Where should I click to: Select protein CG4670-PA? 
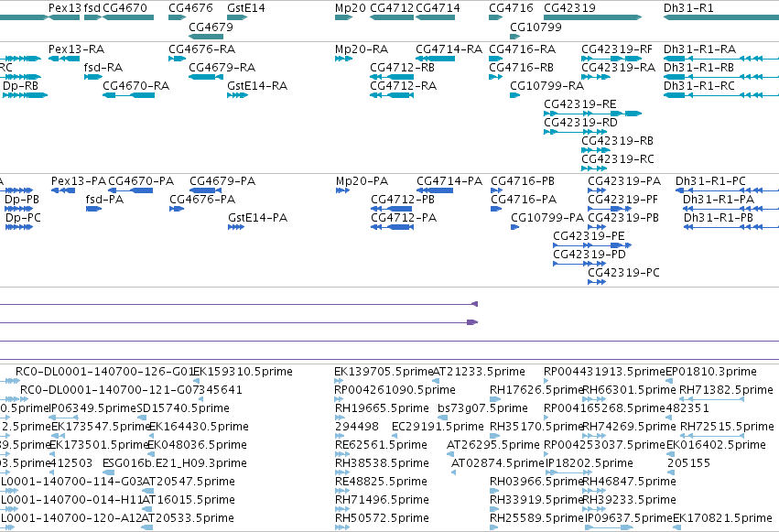point(131,190)
